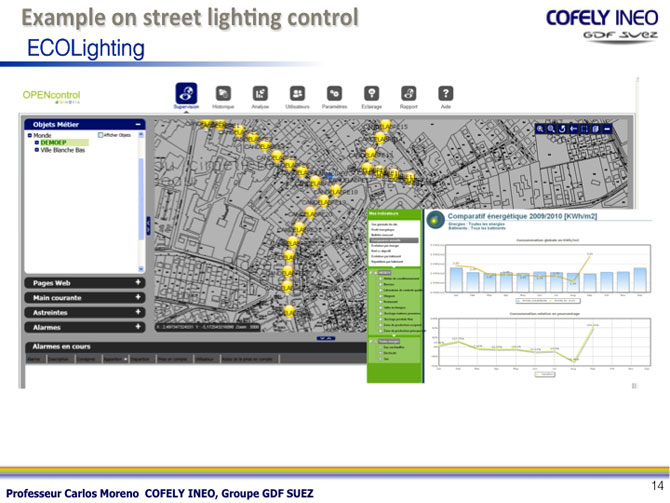This screenshot has width=670, height=503.
Task: Collapse the Monde tree node
Action: pyautogui.click(x=29, y=135)
